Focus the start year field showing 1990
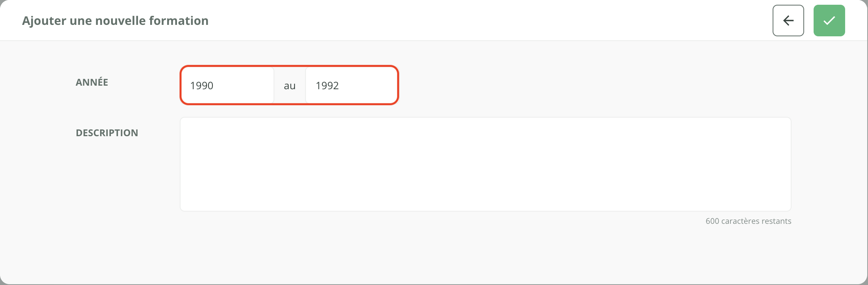Viewport: 868px width, 285px height. click(227, 85)
